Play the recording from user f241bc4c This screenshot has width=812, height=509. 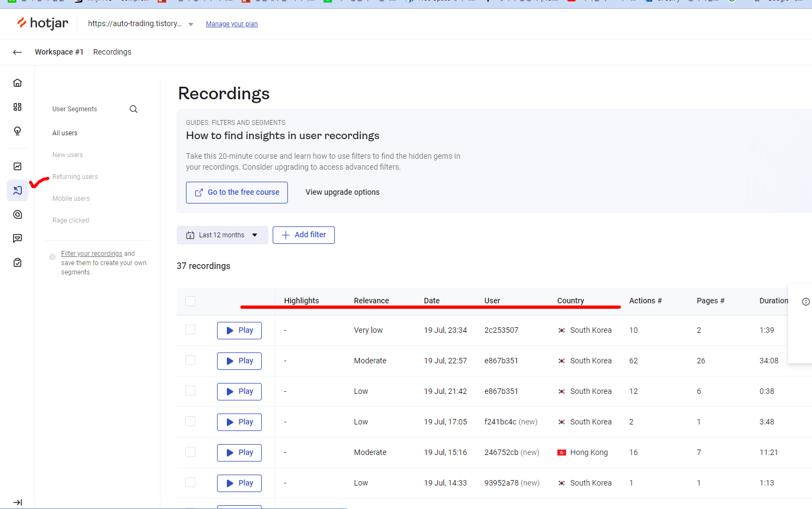(239, 422)
